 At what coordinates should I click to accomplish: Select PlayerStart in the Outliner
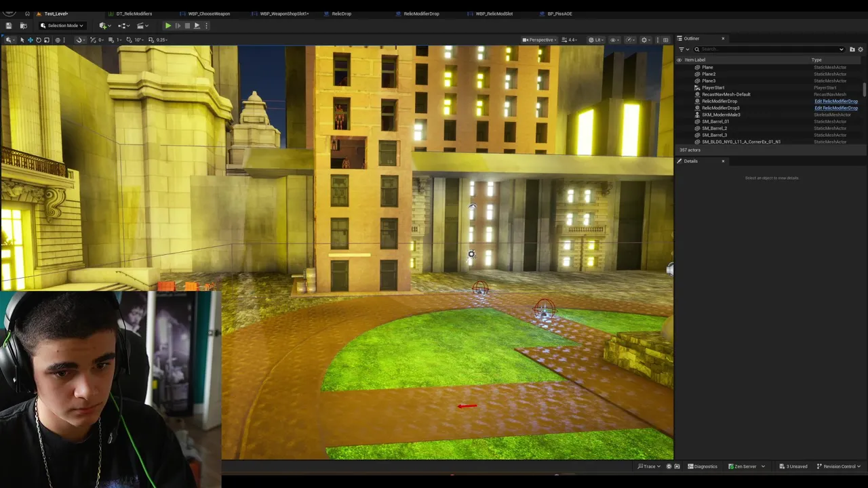tap(713, 87)
